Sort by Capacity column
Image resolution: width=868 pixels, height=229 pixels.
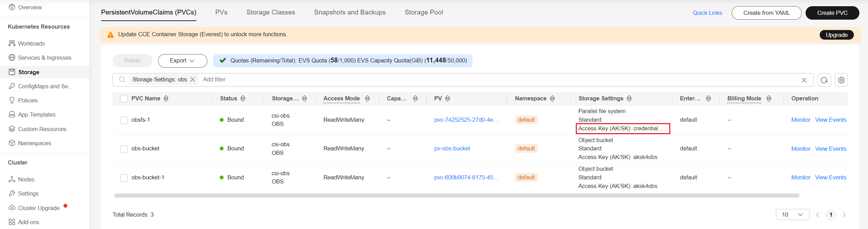(415, 99)
